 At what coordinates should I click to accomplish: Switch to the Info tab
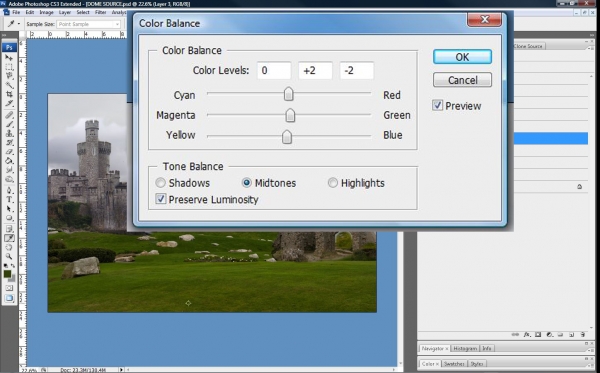tap(487, 349)
